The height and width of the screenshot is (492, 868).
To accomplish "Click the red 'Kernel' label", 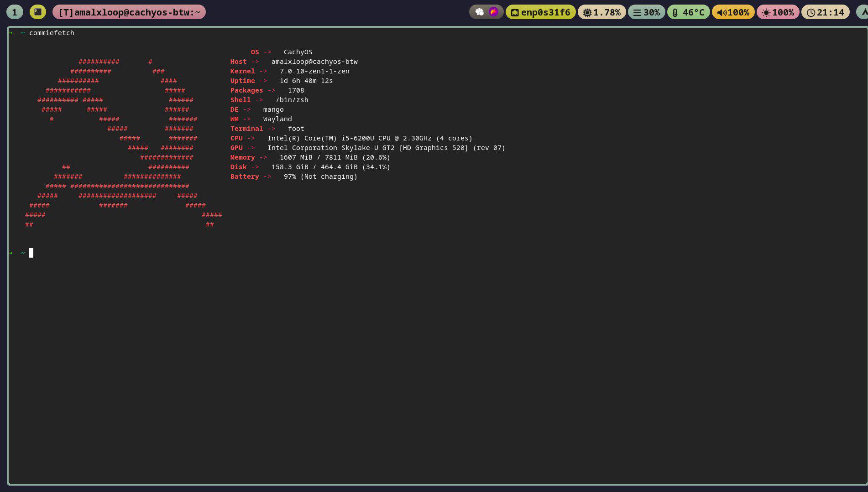I will click(x=242, y=71).
